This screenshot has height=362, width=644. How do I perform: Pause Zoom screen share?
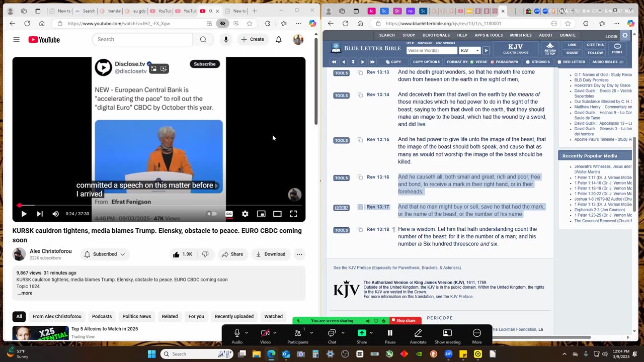(390, 335)
